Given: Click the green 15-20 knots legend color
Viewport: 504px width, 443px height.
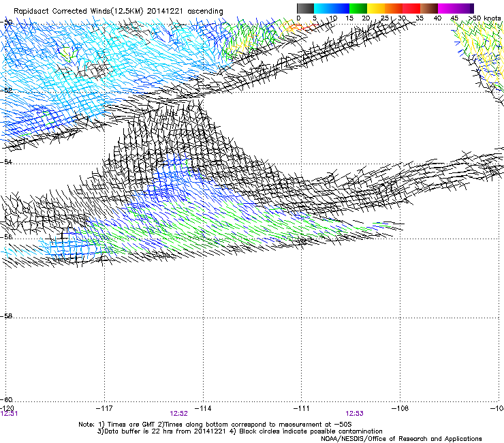Looking at the screenshot, I should click(x=358, y=8).
